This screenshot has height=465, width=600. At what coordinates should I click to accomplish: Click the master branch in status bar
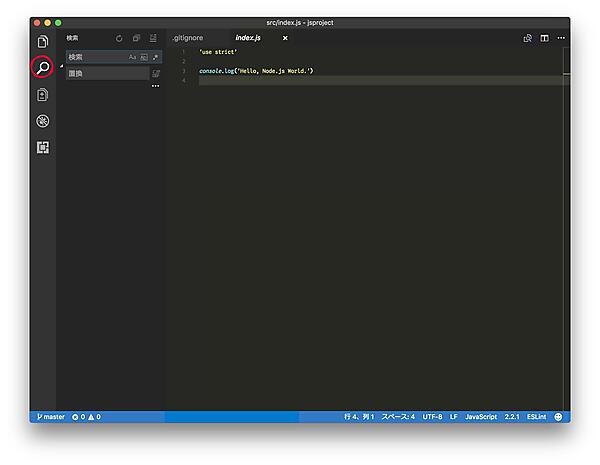[x=50, y=416]
